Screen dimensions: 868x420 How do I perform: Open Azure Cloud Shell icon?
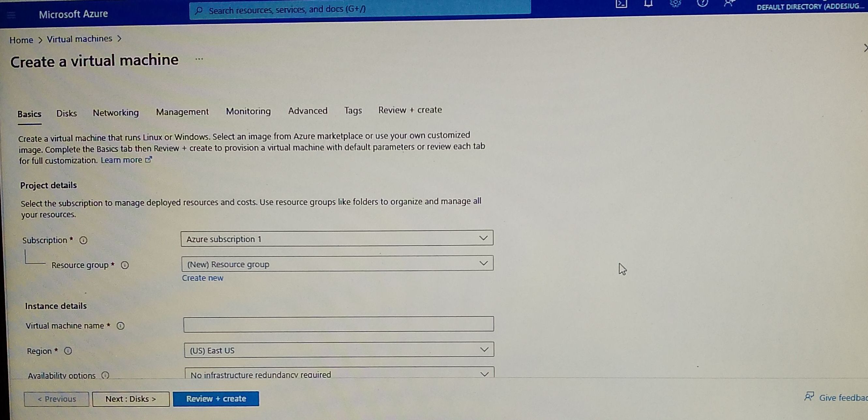(x=621, y=4)
